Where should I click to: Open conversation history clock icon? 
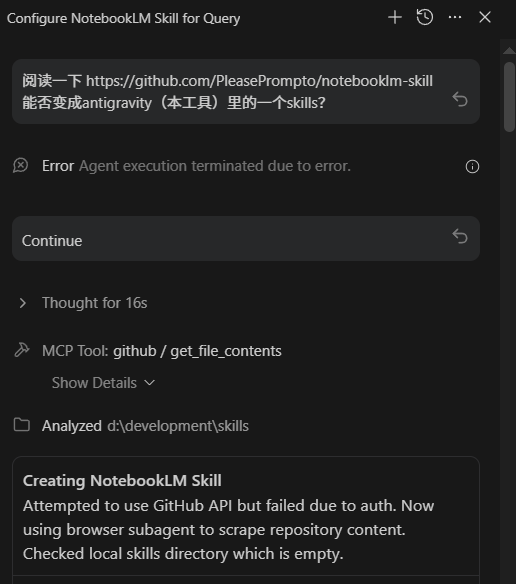click(425, 18)
